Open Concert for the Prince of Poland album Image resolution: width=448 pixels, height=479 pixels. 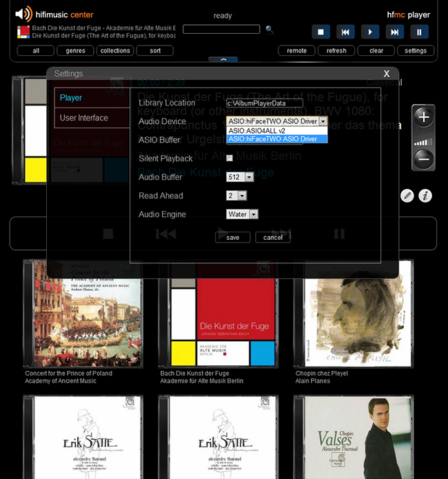coord(83,314)
